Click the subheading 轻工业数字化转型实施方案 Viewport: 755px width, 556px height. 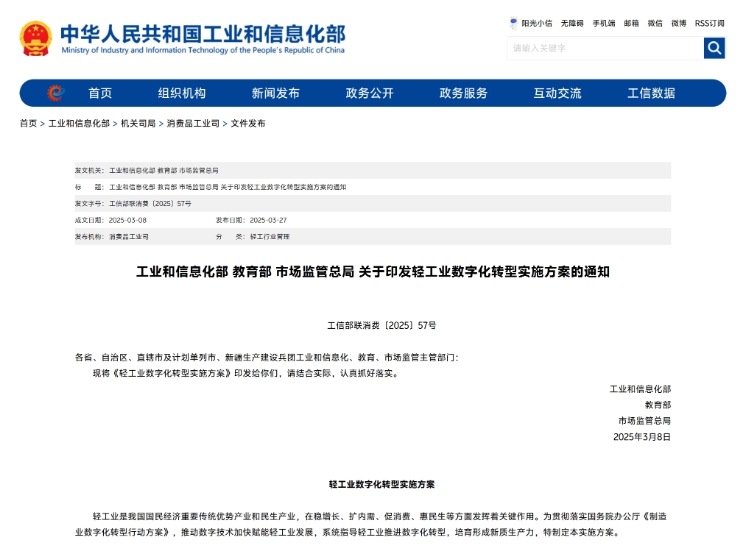tap(381, 484)
